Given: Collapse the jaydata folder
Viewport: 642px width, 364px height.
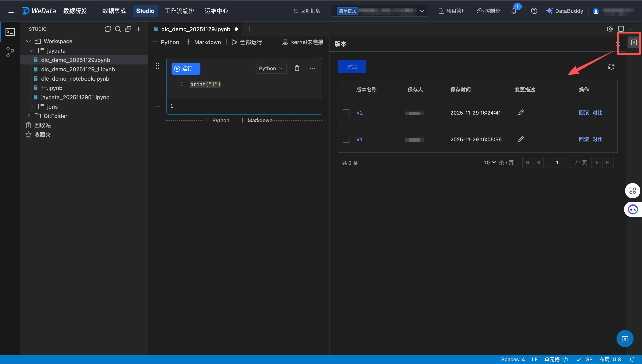Looking at the screenshot, I should (x=32, y=51).
